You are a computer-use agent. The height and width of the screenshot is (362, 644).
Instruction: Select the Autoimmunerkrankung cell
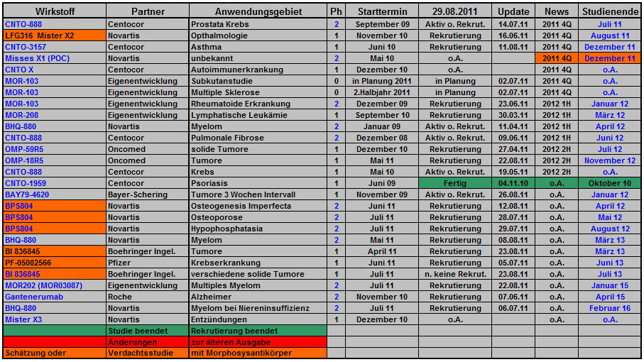pos(258,70)
